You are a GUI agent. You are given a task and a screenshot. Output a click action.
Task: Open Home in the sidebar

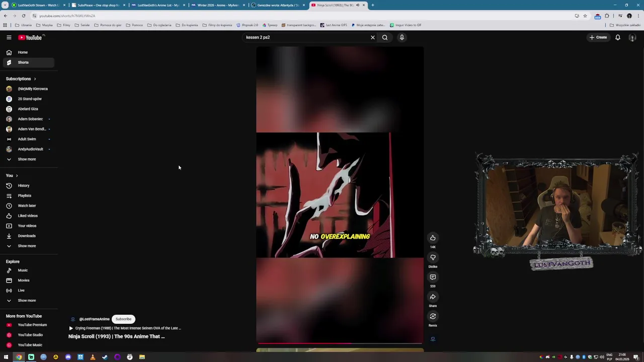tap(28, 52)
